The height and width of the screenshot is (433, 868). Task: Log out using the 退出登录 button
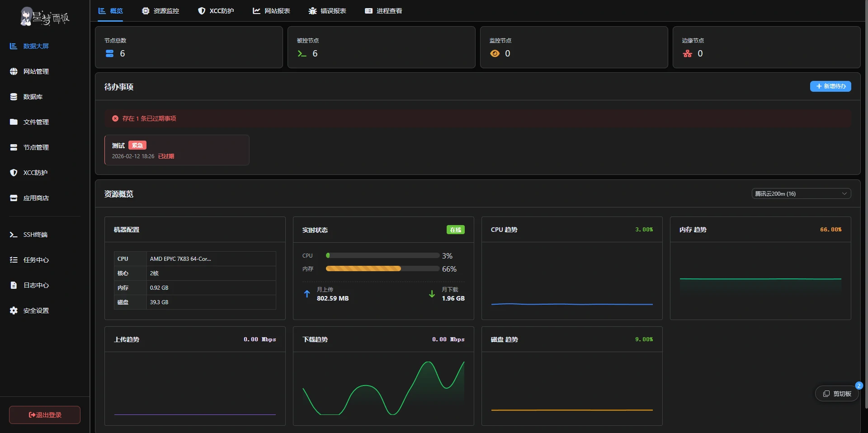(x=45, y=415)
